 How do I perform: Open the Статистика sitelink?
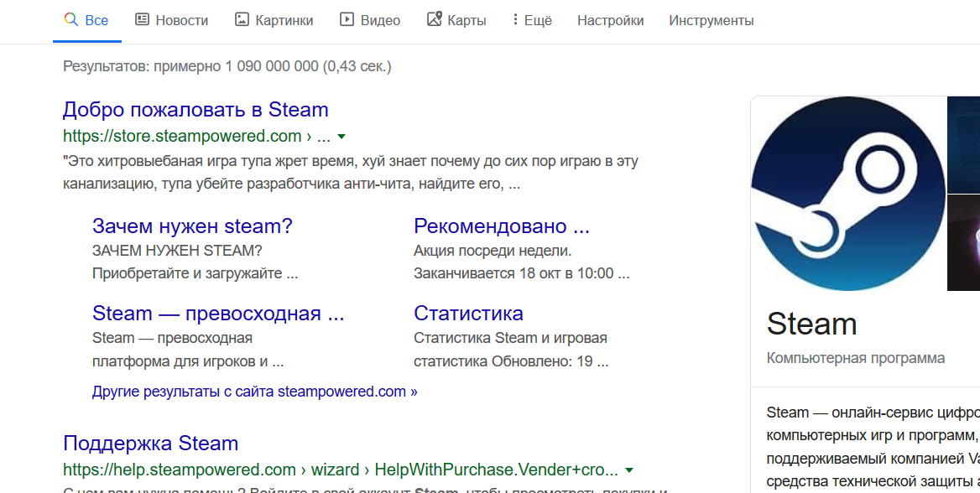pyautogui.click(x=469, y=313)
